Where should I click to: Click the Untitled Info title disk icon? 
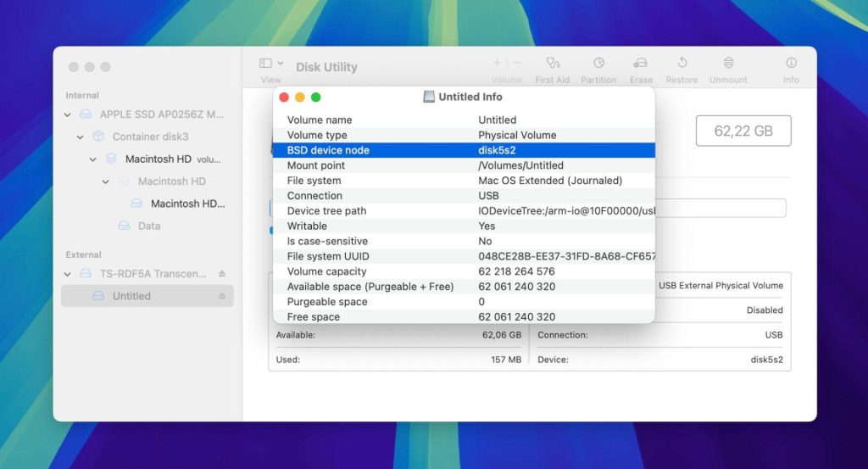click(429, 97)
